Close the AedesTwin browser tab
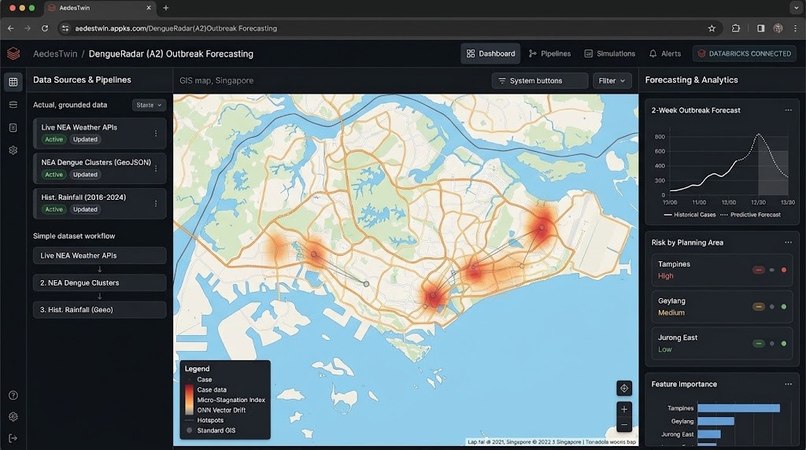This screenshot has width=806, height=450. pos(149,8)
